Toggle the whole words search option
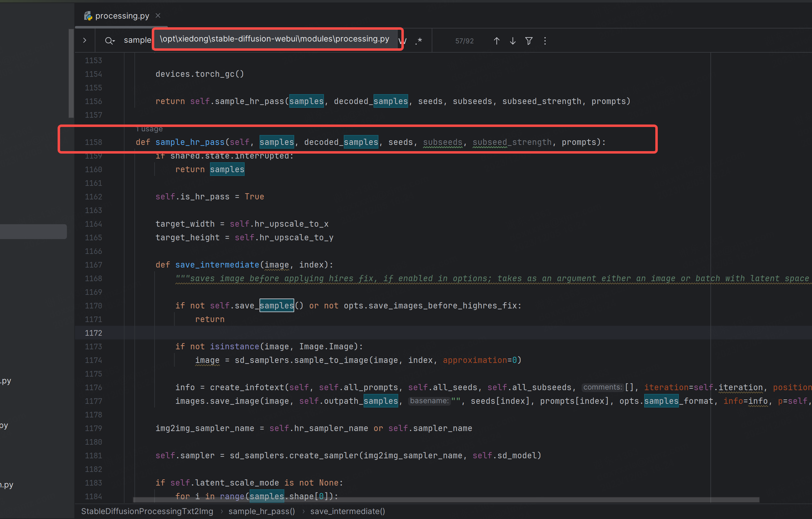This screenshot has width=812, height=519. [x=403, y=41]
